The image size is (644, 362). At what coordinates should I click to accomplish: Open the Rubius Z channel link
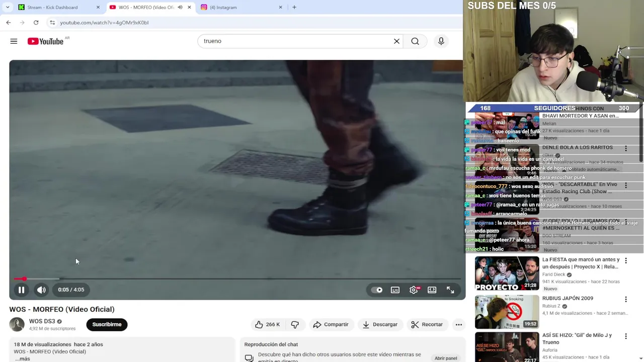pos(551,306)
